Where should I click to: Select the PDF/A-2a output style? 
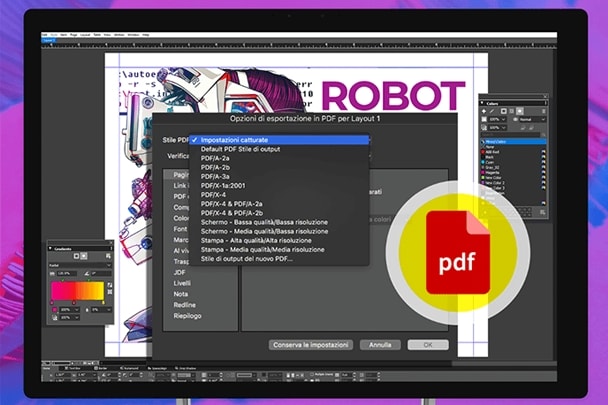(280, 158)
